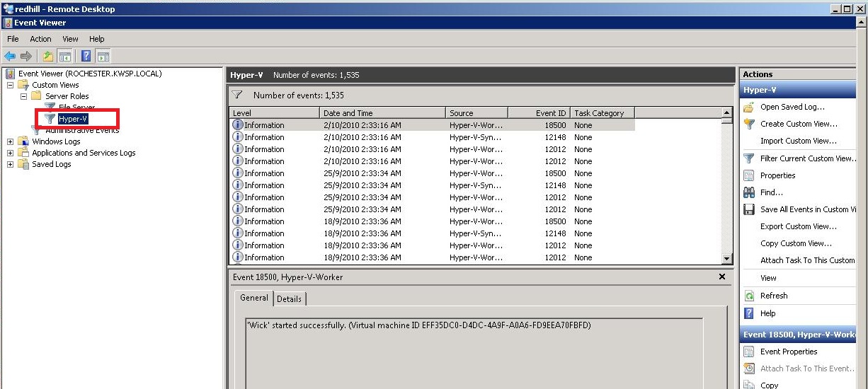Select the File Server custom view
Viewport: 868px width, 389px height.
coord(76,108)
